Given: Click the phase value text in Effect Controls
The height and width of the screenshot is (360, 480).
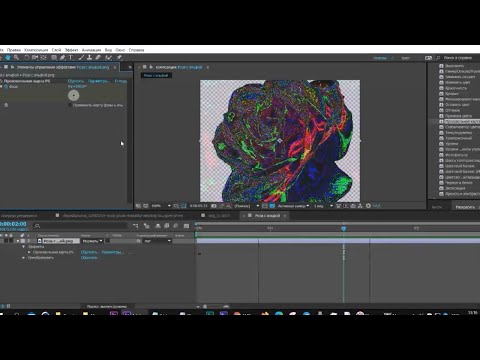Looking at the screenshot, I should 77,86.
